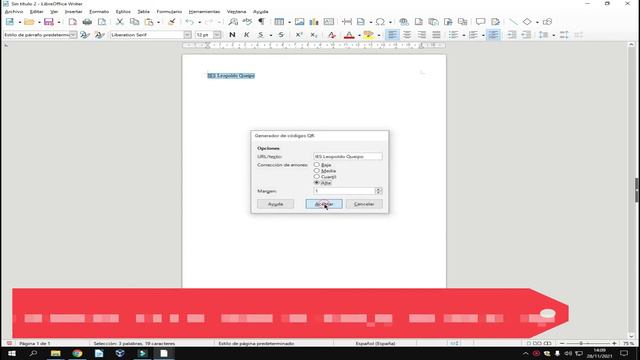Screen dimensions: 640x360
Task: Click the Subscript icon
Action: (x=313, y=35)
